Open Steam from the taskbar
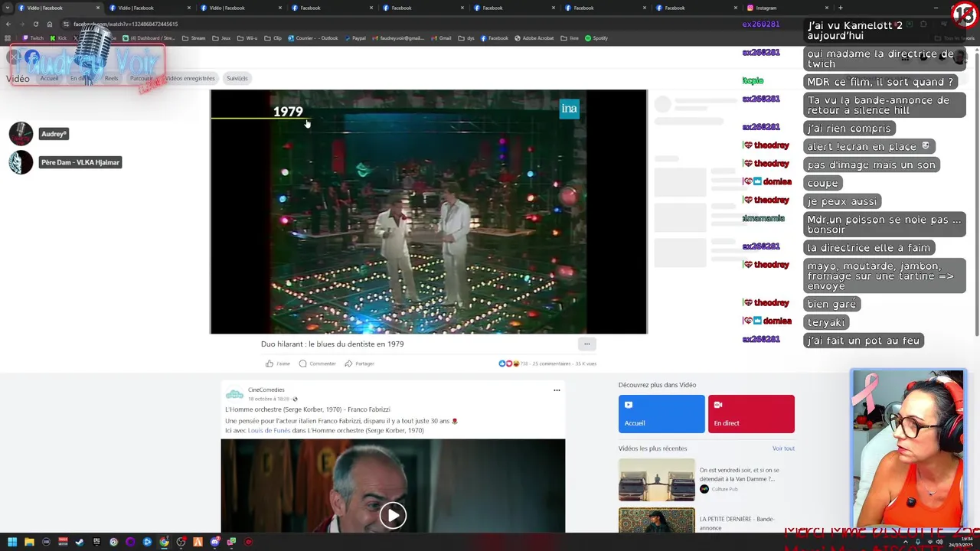This screenshot has height=551, width=980. 80,542
